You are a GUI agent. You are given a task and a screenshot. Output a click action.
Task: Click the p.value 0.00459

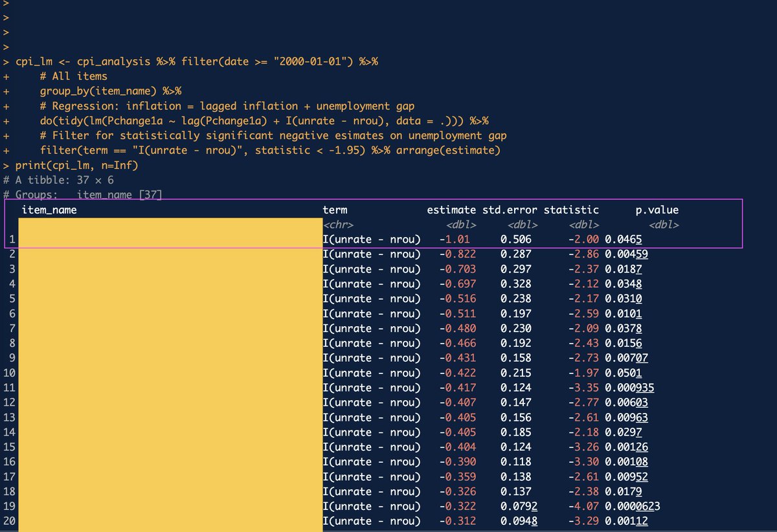[627, 254]
